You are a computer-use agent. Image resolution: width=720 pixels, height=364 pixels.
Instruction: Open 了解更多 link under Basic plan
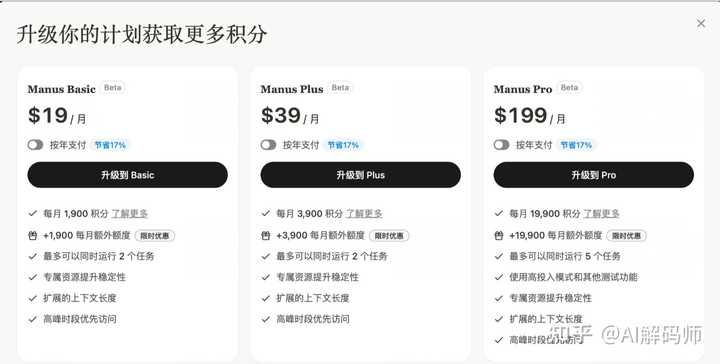[130, 214]
